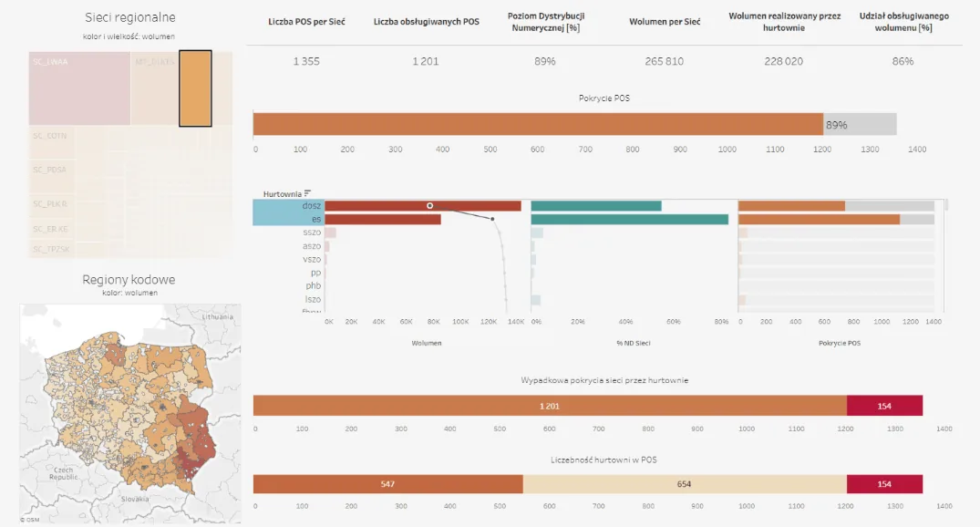Click the 1 355 Liczba POS per Sieć value
The image size is (980, 527).
point(306,61)
